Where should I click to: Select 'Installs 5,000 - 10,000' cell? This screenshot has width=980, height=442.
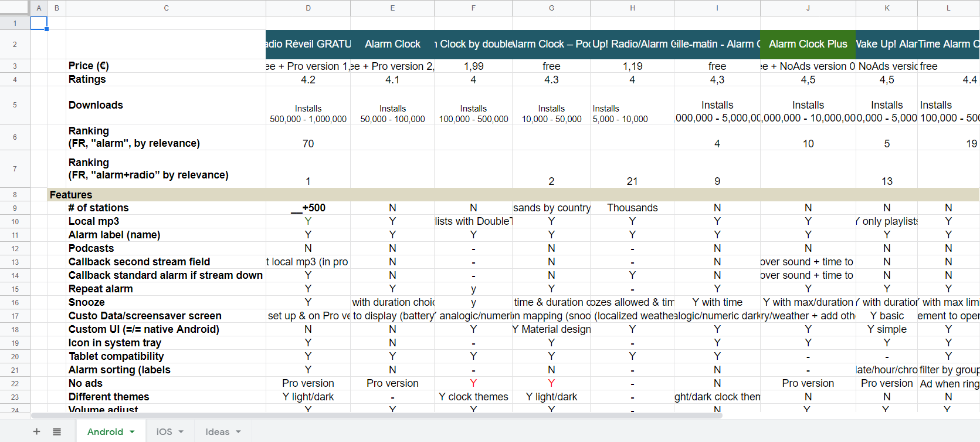pyautogui.click(x=632, y=105)
